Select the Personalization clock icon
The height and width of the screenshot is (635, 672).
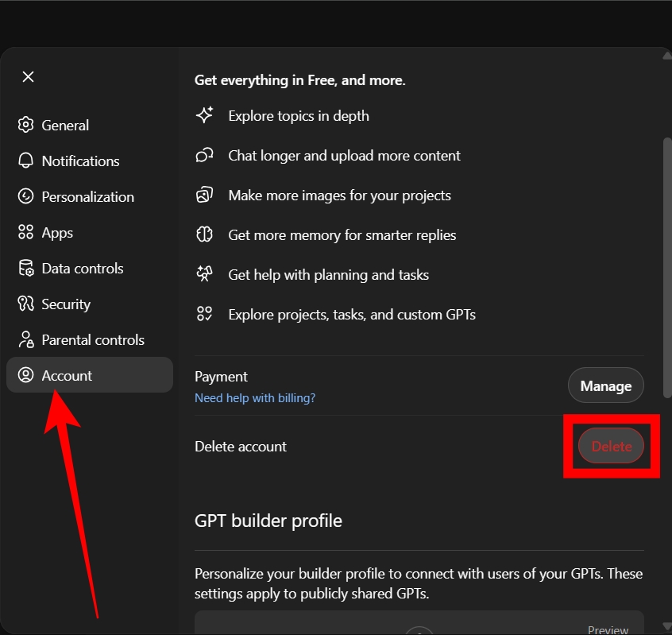click(x=25, y=196)
